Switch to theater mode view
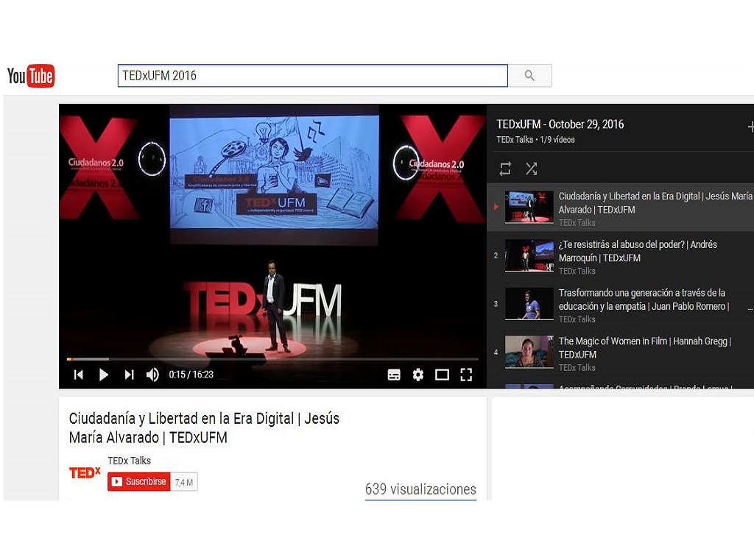Screen dimensions: 754x560 (442, 375)
